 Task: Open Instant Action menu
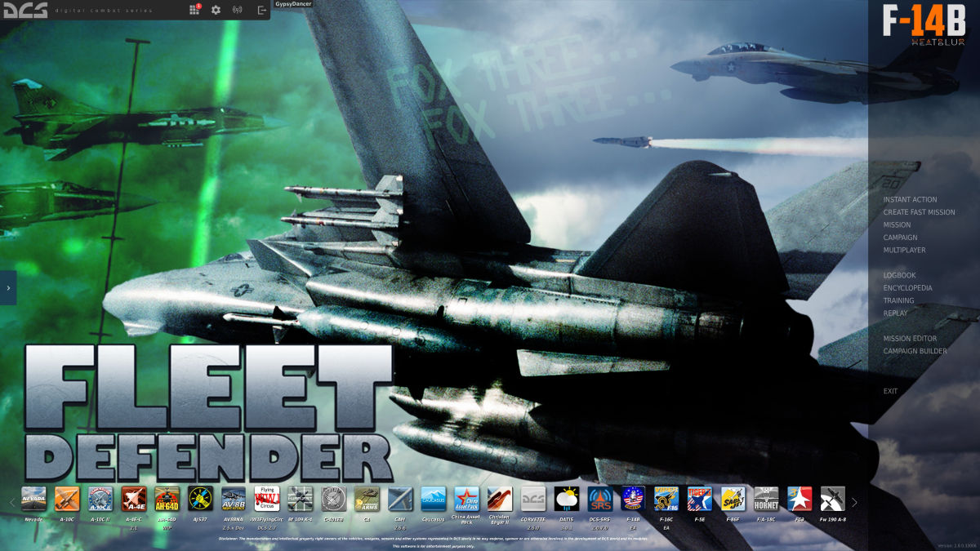tap(910, 199)
